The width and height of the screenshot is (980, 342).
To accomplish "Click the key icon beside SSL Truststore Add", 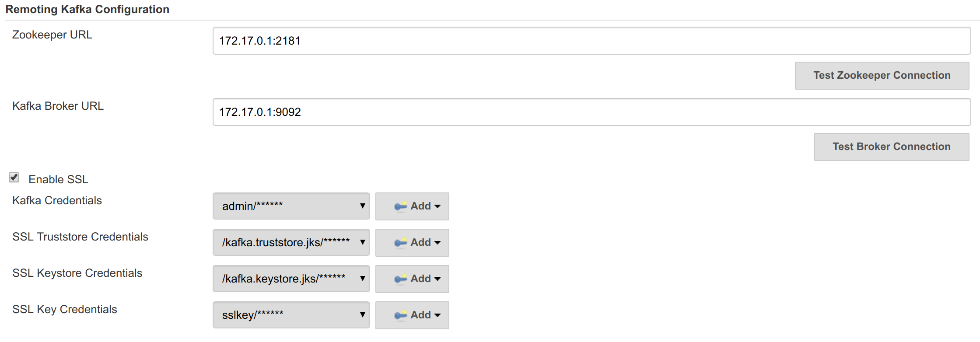I will pyautogui.click(x=401, y=242).
